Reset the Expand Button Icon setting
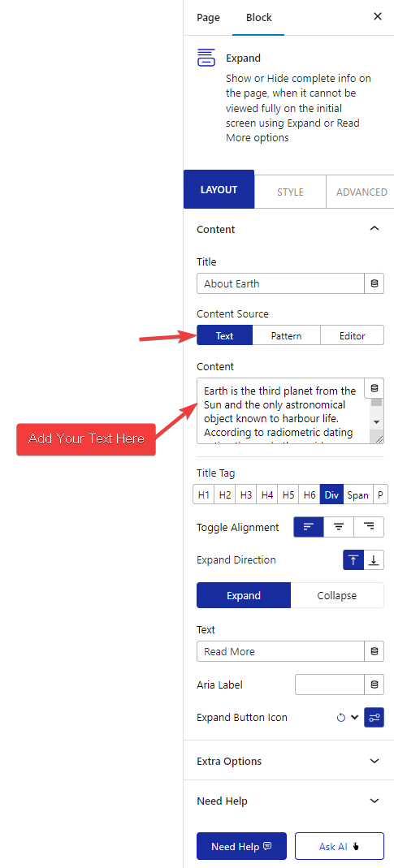Image resolution: width=394 pixels, height=868 pixels. point(341,718)
